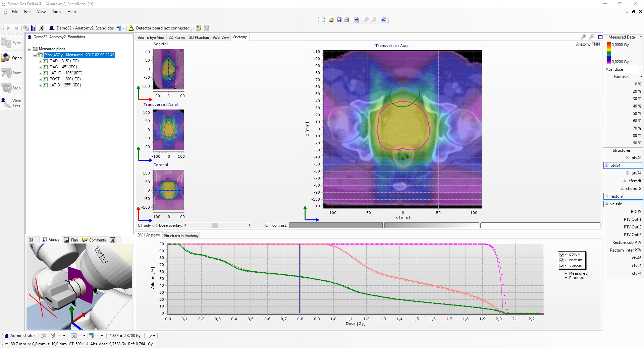Click the temperature thermometer icon in status bar

click(x=53, y=336)
